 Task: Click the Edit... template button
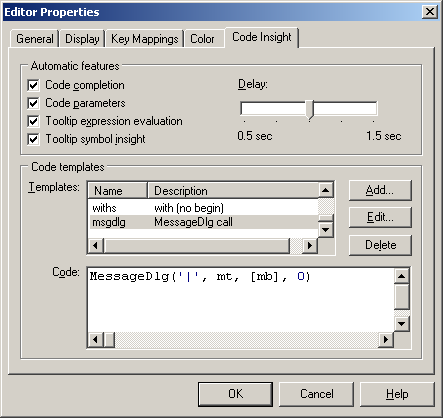tap(380, 217)
